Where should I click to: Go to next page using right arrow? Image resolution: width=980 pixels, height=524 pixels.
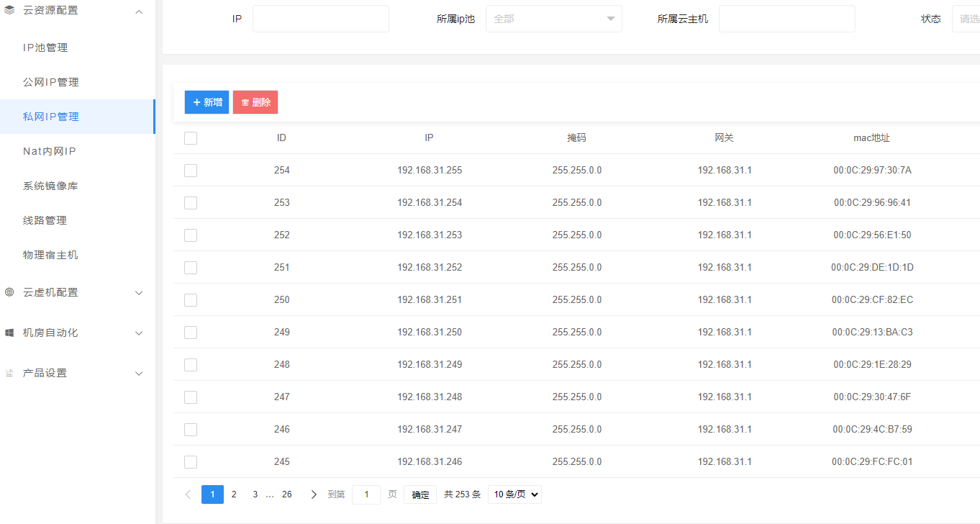(313, 494)
